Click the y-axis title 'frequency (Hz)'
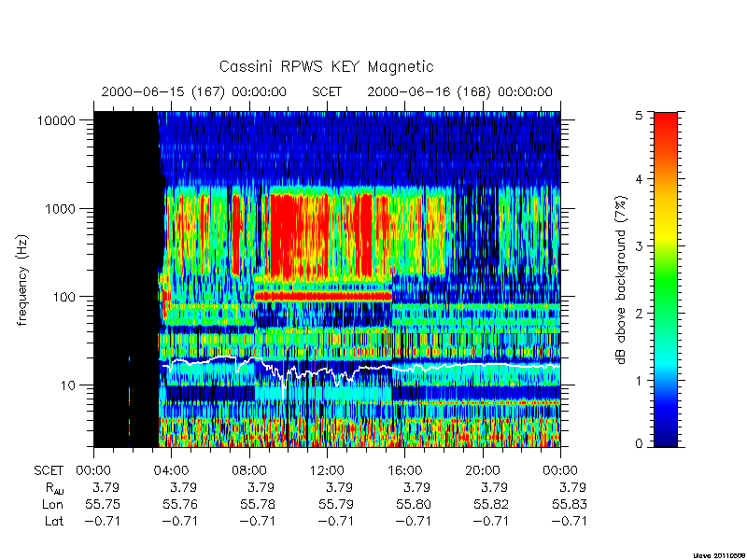 (x=22, y=280)
